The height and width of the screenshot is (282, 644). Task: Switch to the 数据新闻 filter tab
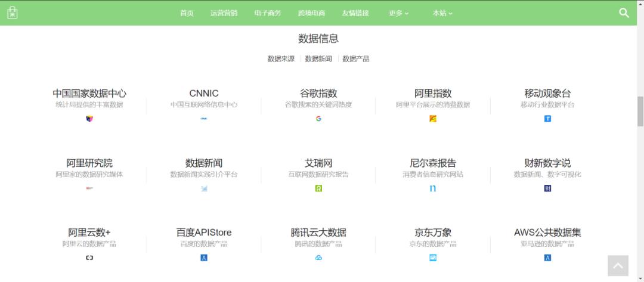318,58
